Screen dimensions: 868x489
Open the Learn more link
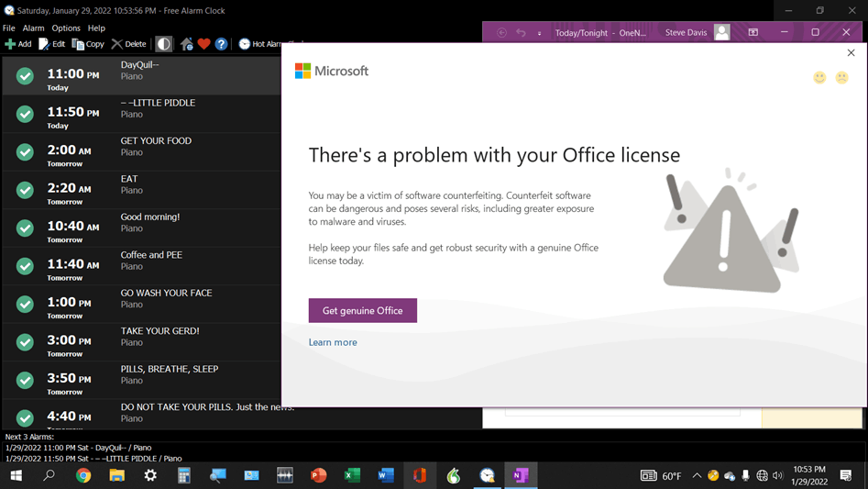333,342
